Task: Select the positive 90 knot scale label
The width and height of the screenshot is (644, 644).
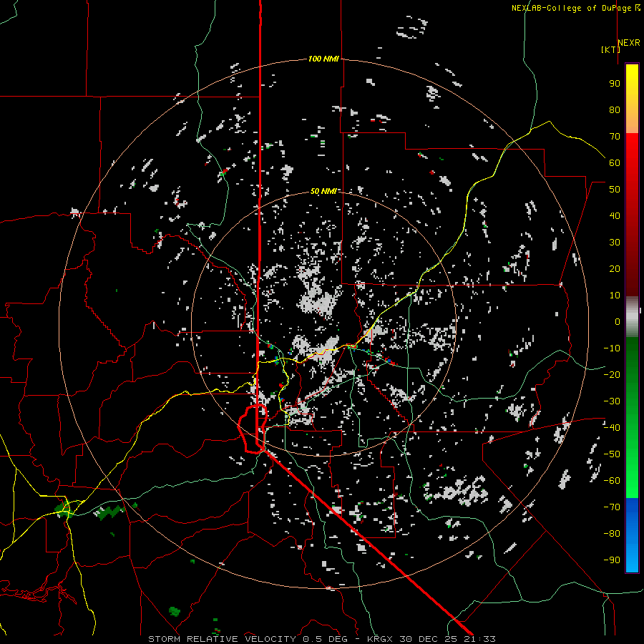Action: pos(615,84)
